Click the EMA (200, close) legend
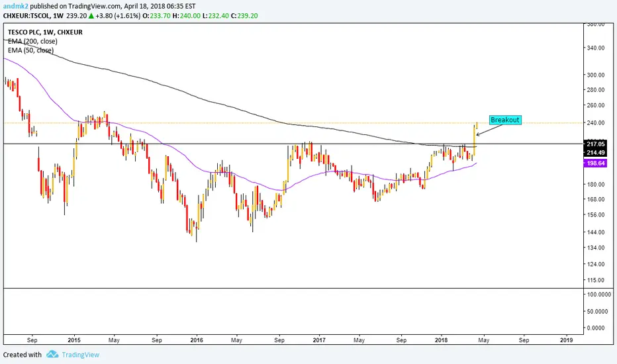The width and height of the screenshot is (617, 364). point(32,41)
